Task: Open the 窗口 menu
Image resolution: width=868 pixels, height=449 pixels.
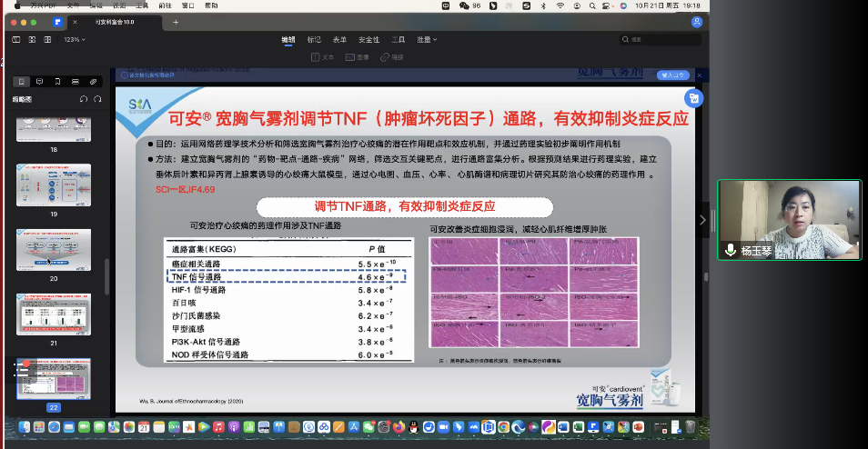Action: pos(188,5)
